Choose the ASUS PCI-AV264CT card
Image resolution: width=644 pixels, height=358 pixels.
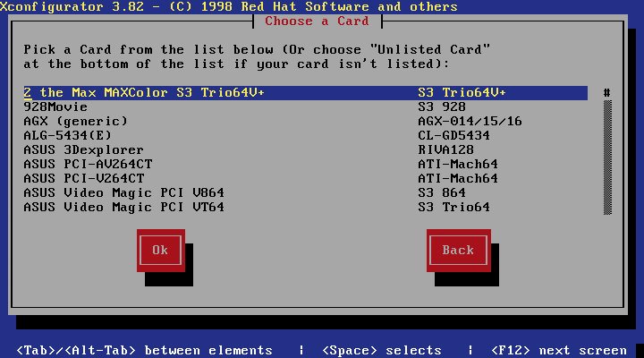click(306, 165)
